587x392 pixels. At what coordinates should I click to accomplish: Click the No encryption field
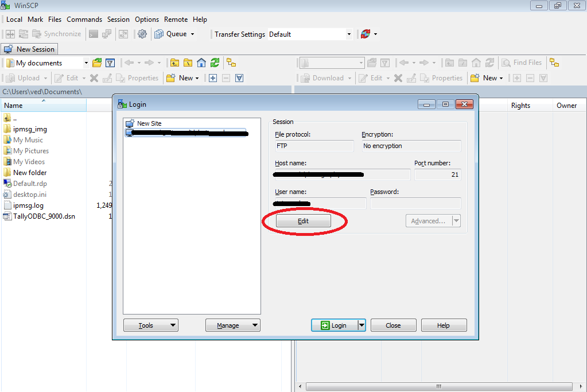[x=411, y=146]
